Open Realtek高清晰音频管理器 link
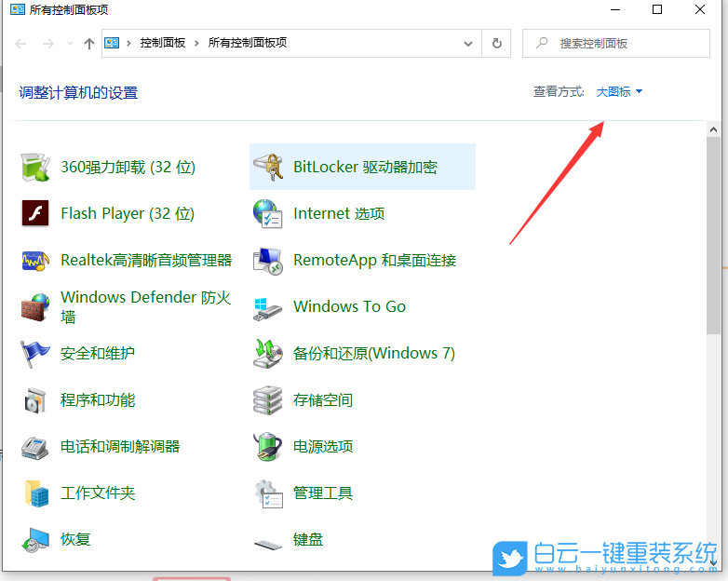Viewport: 728px width, 581px height. (x=146, y=260)
